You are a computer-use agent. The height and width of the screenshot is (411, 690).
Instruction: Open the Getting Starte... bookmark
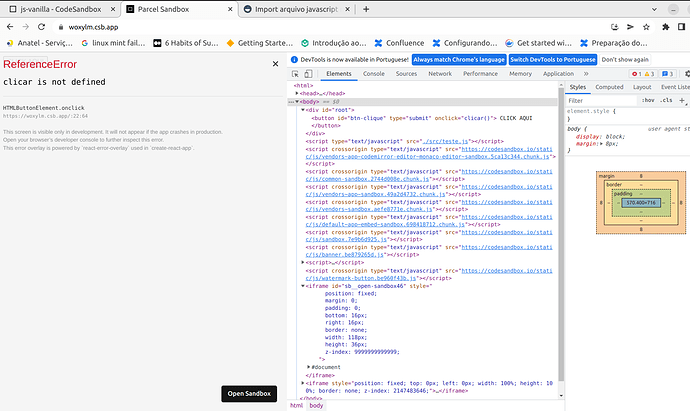point(260,43)
